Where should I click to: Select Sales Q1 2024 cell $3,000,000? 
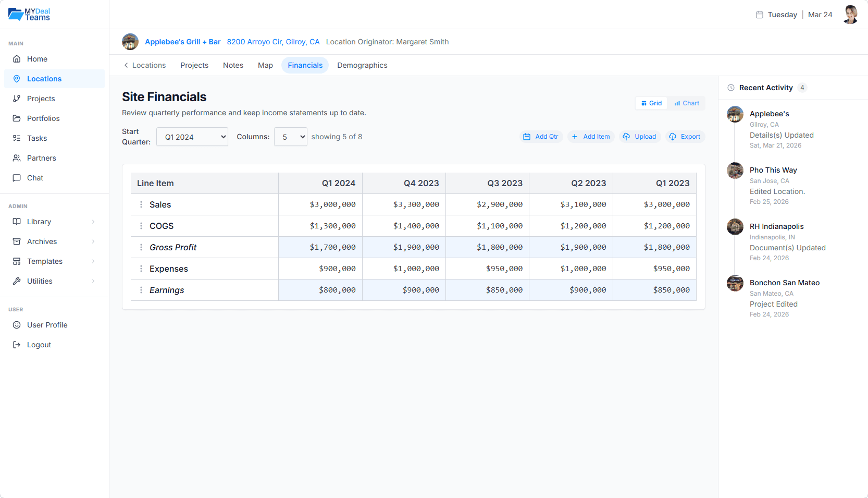[320, 204]
